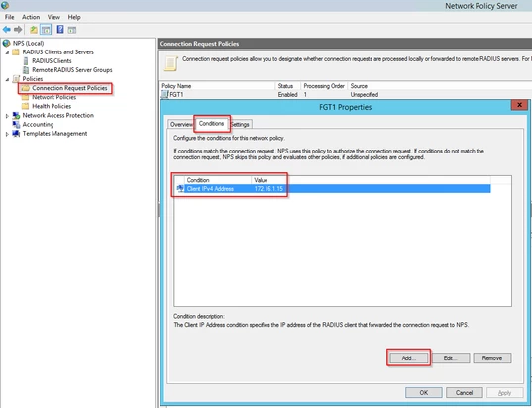
Task: Click the Remove button
Action: tap(492, 357)
